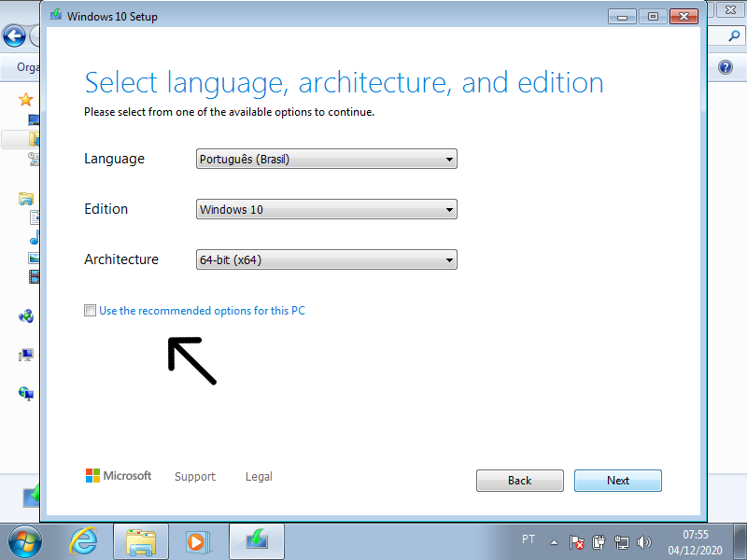Minimize the Windows 10 Setup window
Viewport: 747px width, 560px height.
tap(622, 17)
